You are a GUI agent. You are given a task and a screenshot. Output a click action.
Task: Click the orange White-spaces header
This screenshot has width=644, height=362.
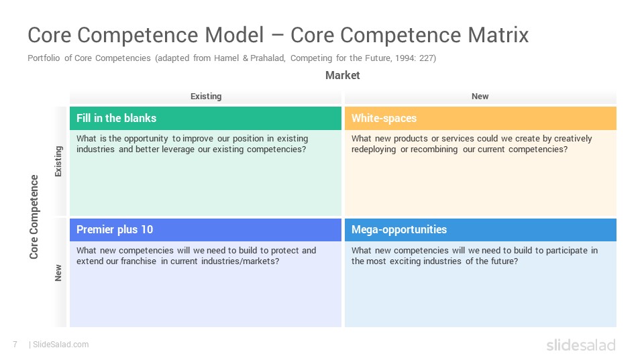pos(480,118)
